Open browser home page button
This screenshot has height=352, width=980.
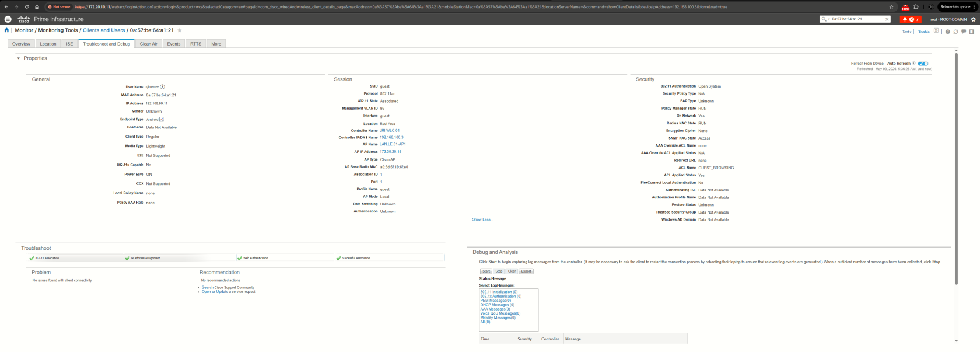point(37,7)
